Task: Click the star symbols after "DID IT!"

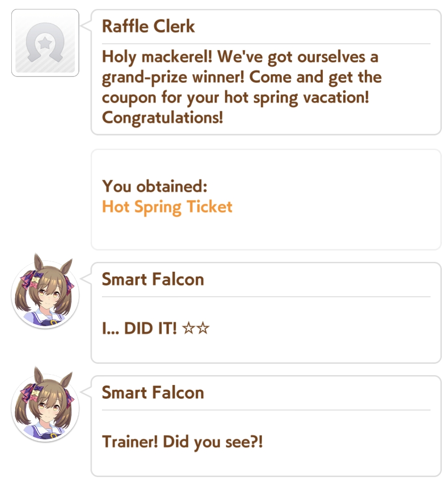Action: 196,328
